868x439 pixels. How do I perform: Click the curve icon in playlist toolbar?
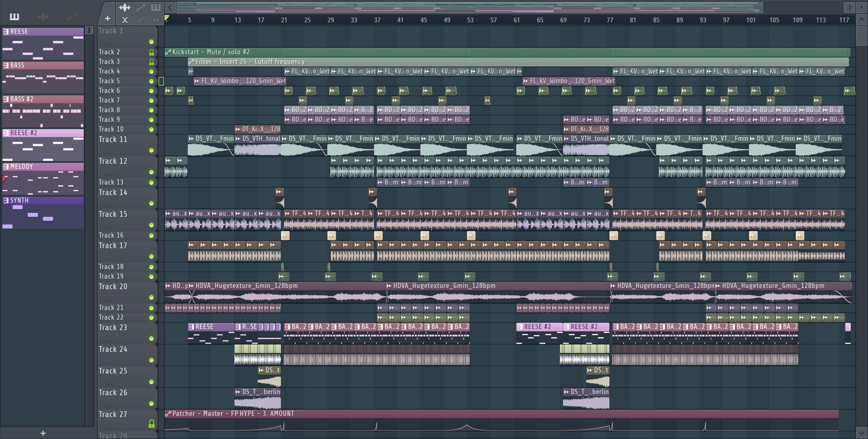(x=141, y=20)
